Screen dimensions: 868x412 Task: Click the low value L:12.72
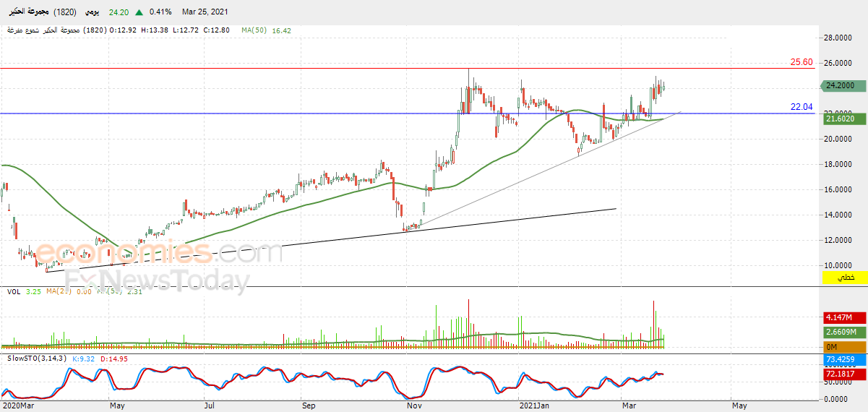(x=184, y=31)
